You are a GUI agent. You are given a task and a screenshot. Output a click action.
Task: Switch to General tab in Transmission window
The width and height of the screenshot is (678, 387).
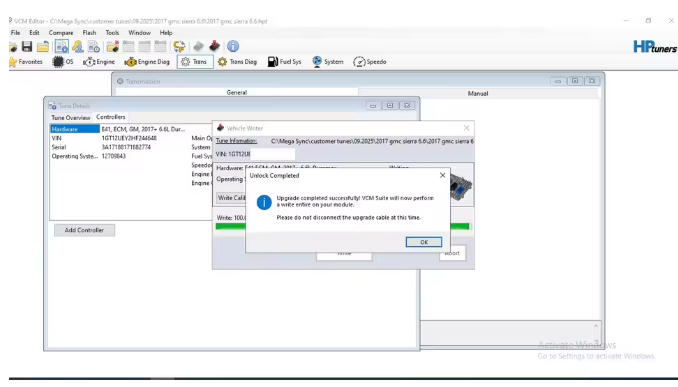pos(237,93)
